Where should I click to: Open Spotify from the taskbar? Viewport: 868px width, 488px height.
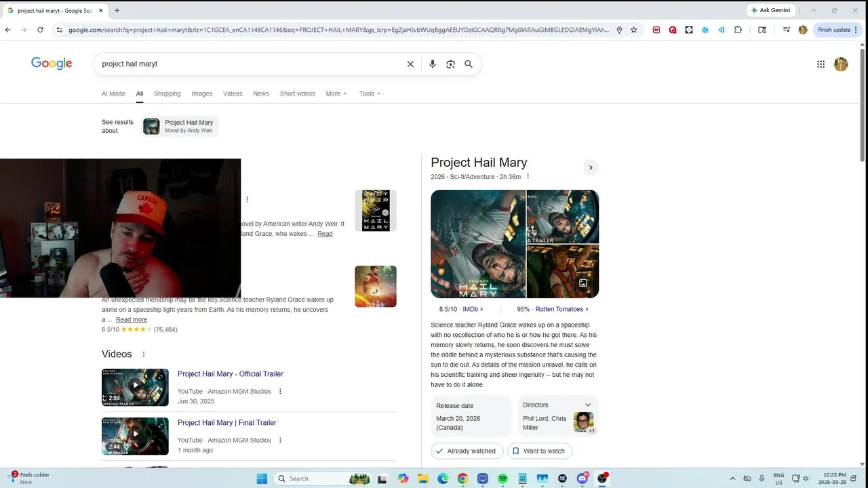[502, 479]
